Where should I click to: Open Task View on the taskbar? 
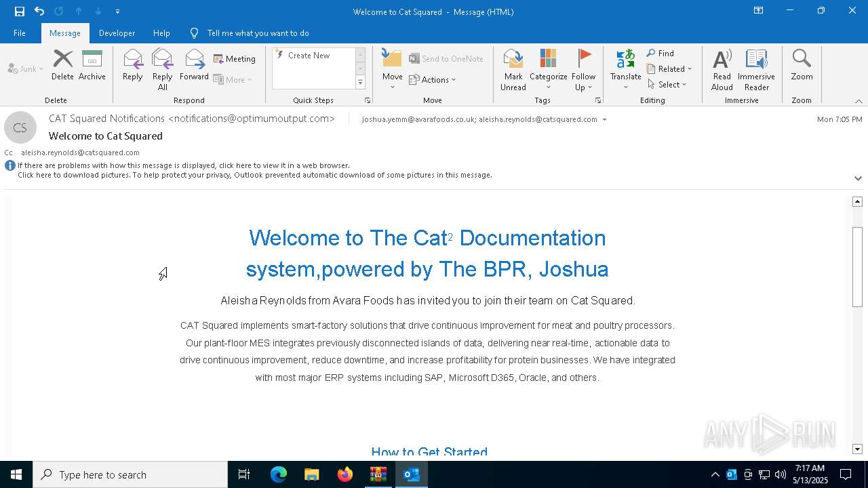[x=244, y=474]
